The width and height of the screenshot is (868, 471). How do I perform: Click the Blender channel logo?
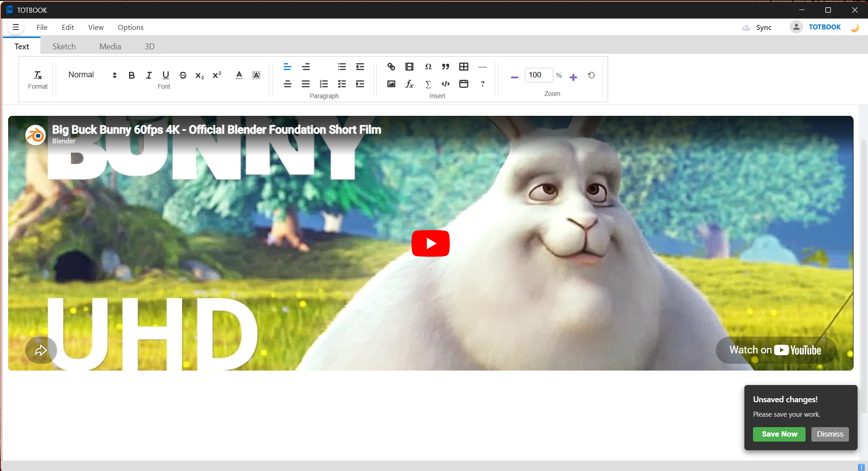pyautogui.click(x=35, y=135)
